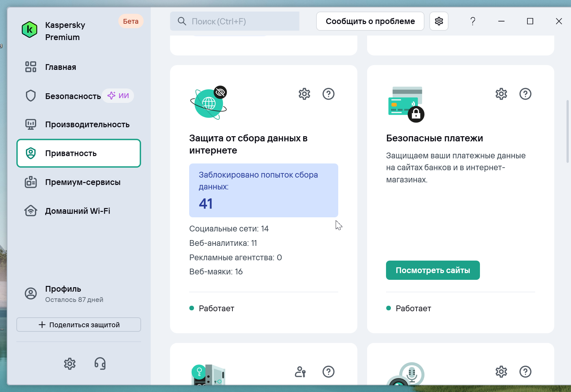Open Профиль with 87 days remaining

point(79,294)
